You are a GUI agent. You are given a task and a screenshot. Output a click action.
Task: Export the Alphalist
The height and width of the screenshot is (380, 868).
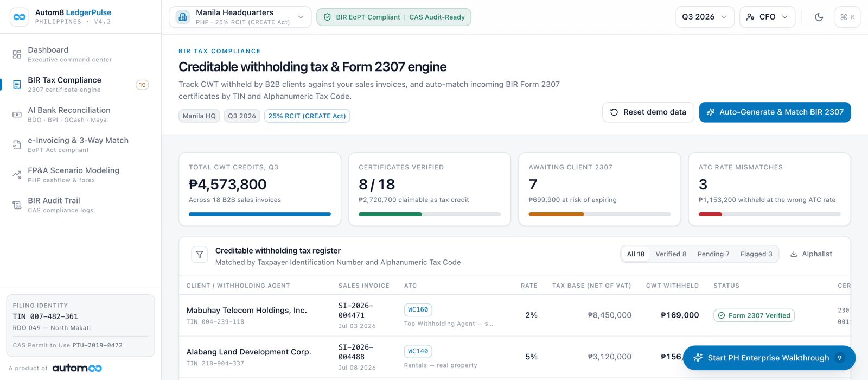point(811,254)
